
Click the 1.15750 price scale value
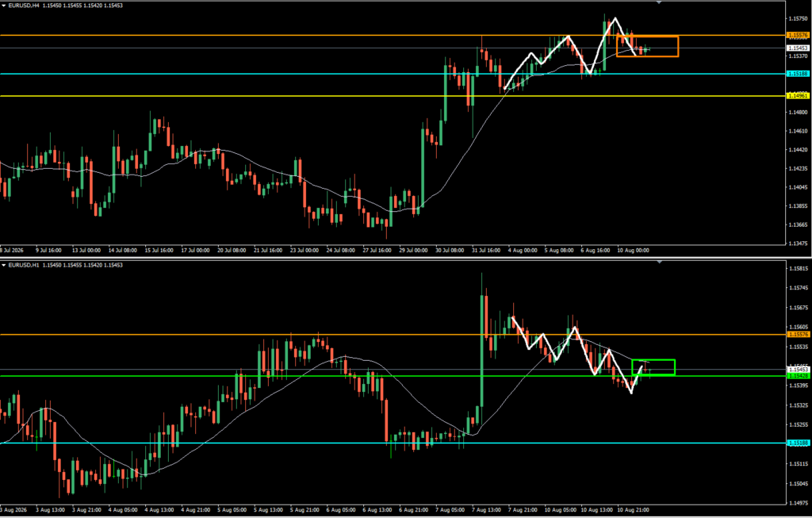tap(798, 19)
